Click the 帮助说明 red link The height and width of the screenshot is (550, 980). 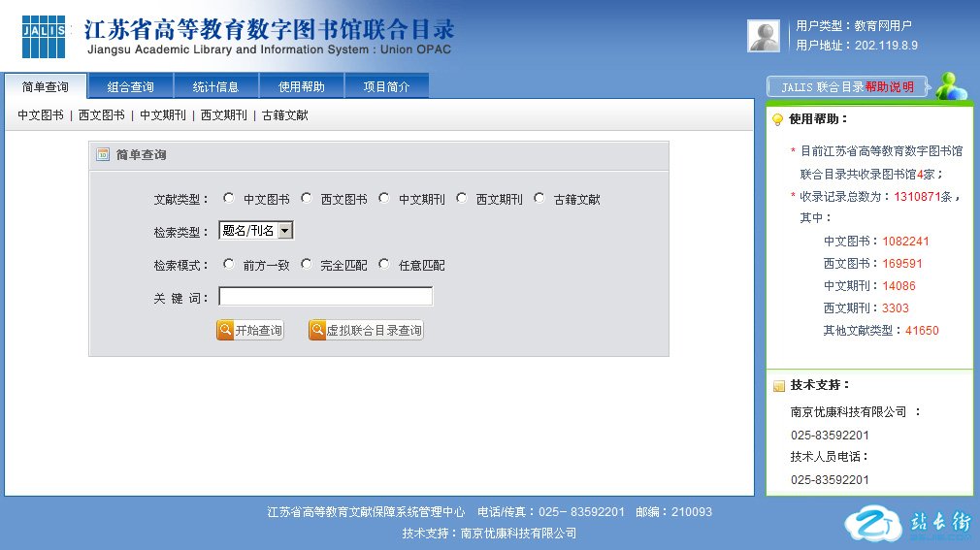[890, 86]
